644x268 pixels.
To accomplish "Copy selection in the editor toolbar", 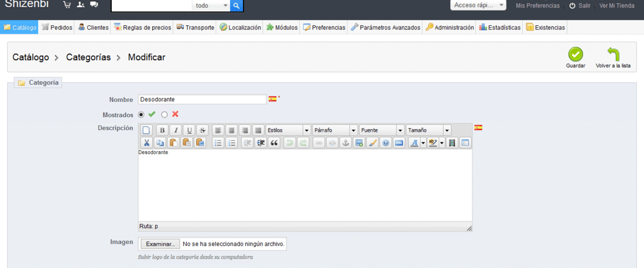I will point(160,143).
